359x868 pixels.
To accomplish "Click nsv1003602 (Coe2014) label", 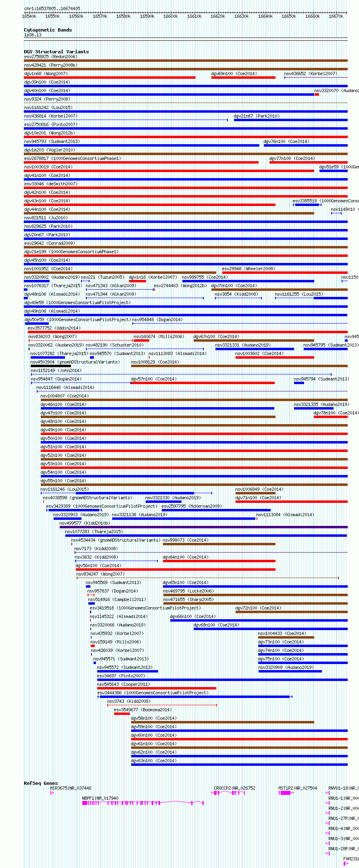I will [259, 354].
